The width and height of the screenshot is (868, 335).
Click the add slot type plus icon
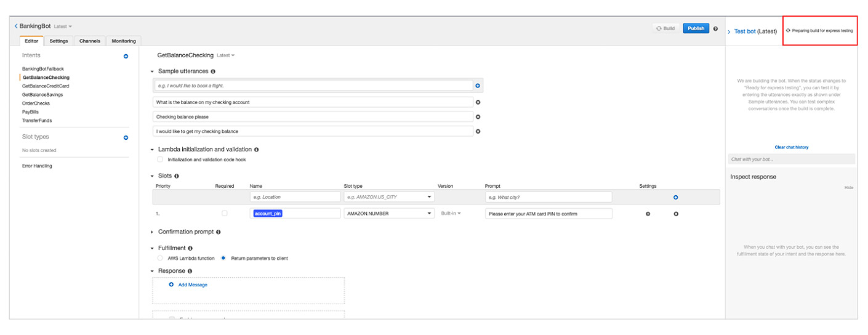[126, 137]
